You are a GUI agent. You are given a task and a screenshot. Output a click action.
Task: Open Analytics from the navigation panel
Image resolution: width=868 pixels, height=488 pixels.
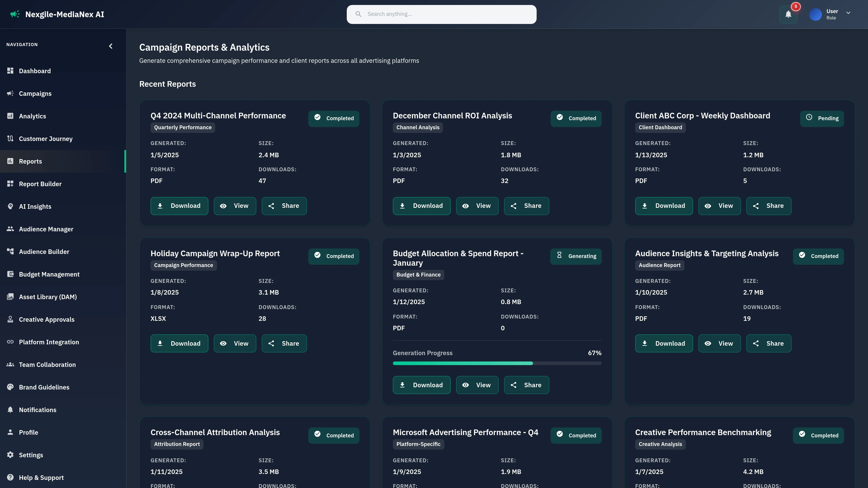pos(33,116)
